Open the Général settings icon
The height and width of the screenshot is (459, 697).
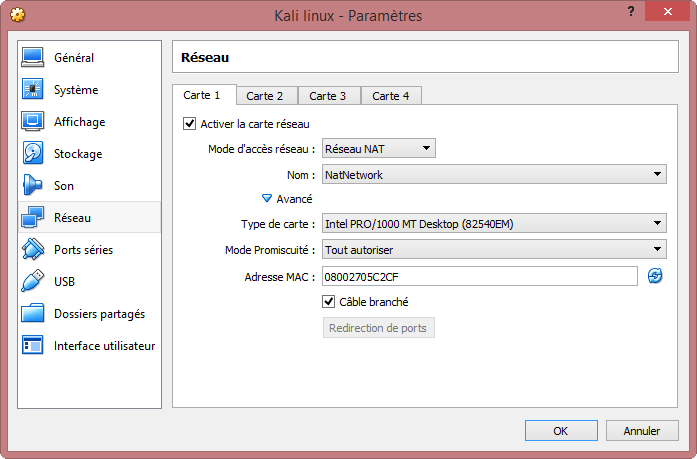[32, 57]
